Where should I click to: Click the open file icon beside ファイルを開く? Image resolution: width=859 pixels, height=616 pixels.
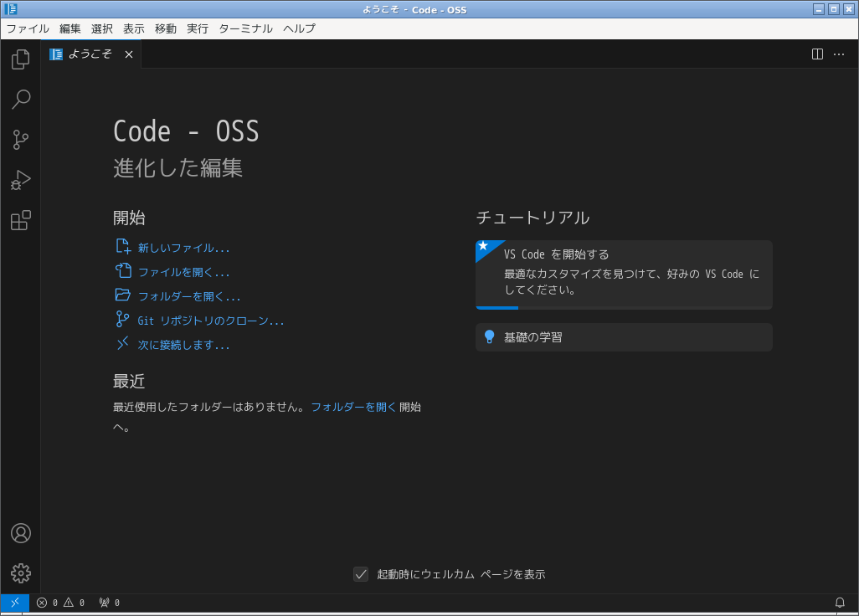coord(123,270)
